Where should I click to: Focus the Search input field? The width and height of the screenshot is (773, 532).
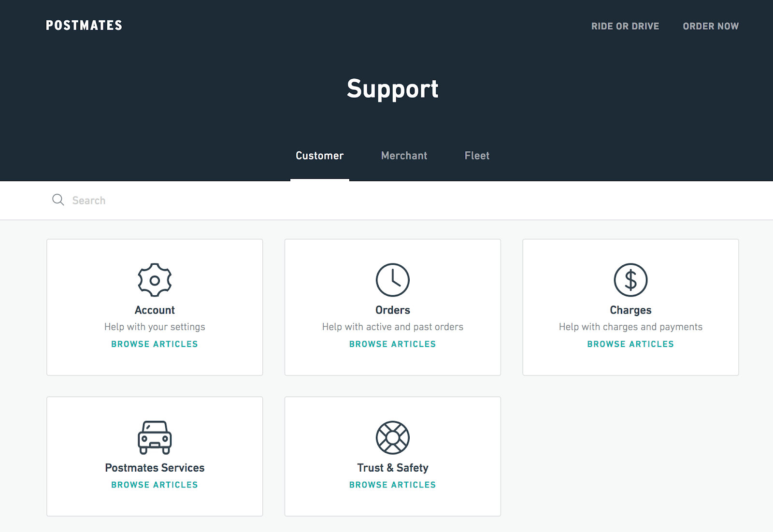click(x=386, y=201)
